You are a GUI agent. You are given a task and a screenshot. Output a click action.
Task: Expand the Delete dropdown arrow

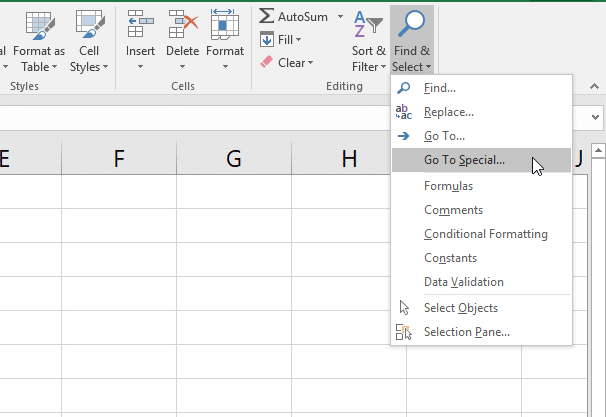pos(182,67)
